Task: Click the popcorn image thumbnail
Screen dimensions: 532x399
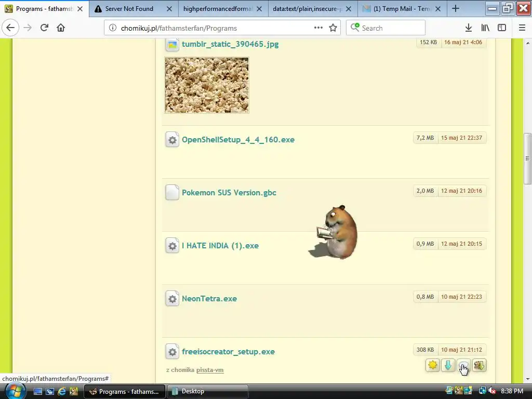Action: [207, 85]
